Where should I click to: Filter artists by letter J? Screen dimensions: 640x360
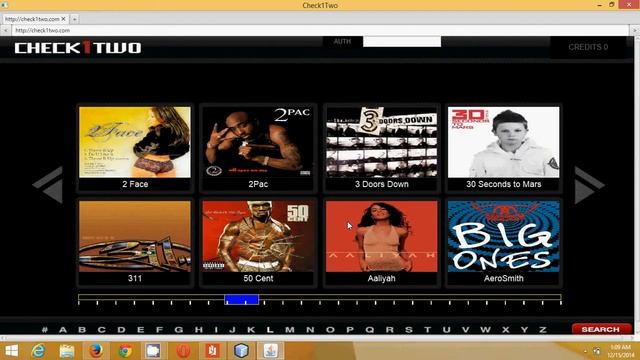[x=232, y=329]
